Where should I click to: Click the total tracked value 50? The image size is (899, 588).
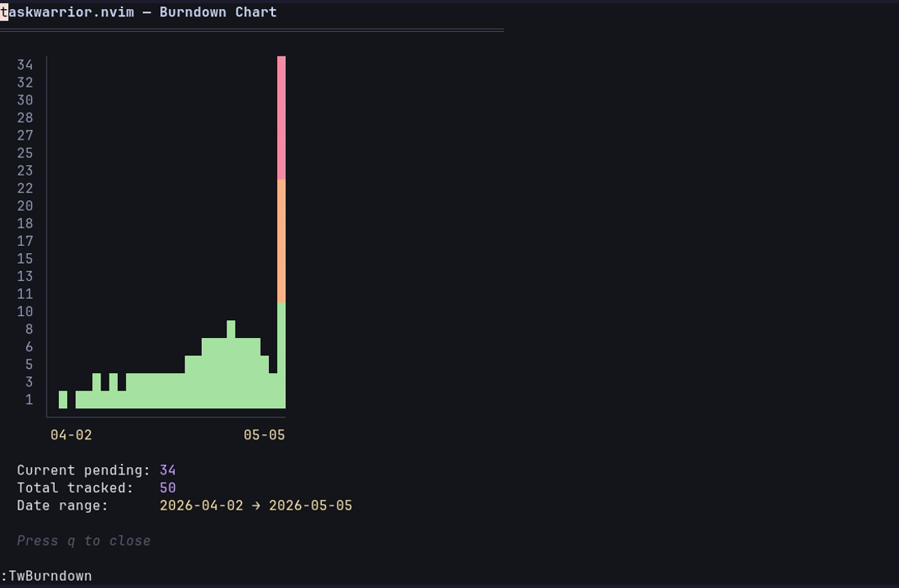click(x=168, y=488)
